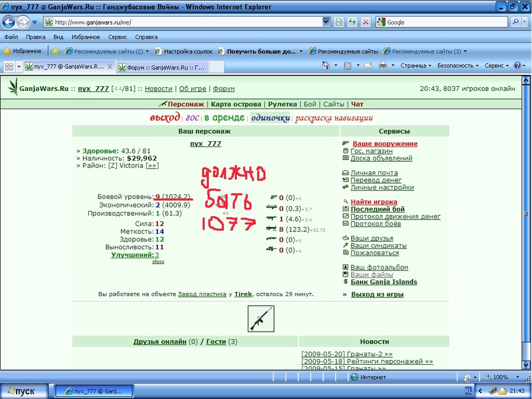
Task: Open the zoom level 100% dropdown
Action: pos(517,377)
